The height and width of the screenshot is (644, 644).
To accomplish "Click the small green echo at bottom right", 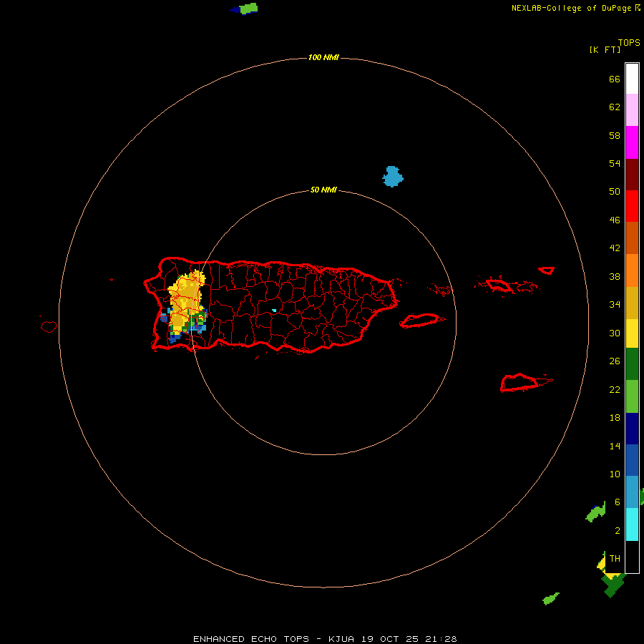I will [551, 599].
